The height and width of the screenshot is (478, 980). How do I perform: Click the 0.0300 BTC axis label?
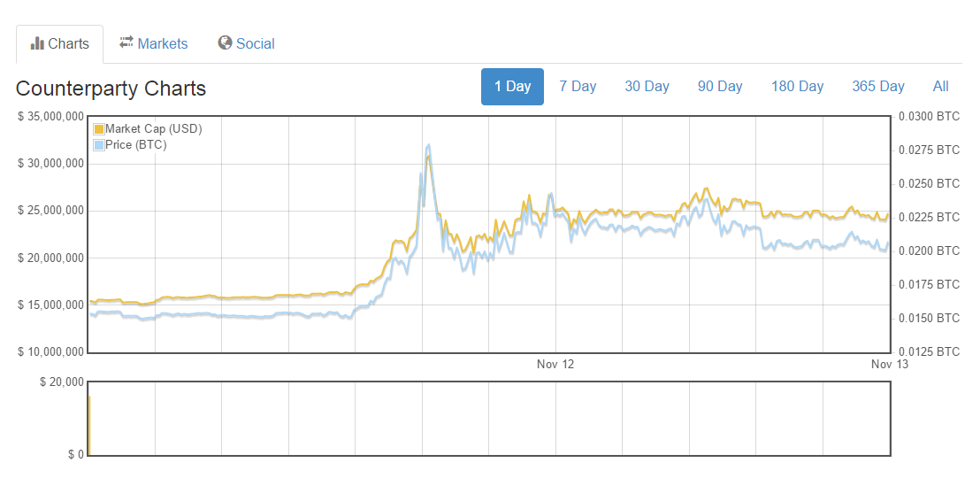(929, 116)
